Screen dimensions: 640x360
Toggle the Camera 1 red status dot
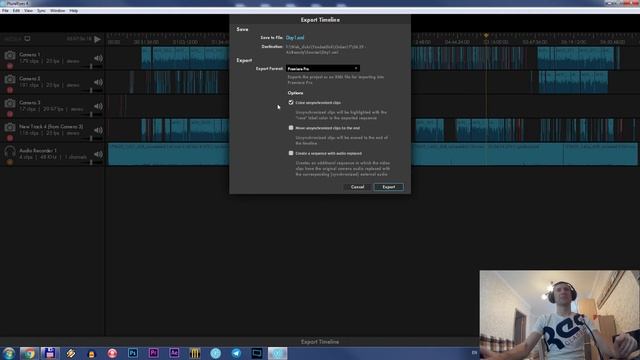pos(10,66)
